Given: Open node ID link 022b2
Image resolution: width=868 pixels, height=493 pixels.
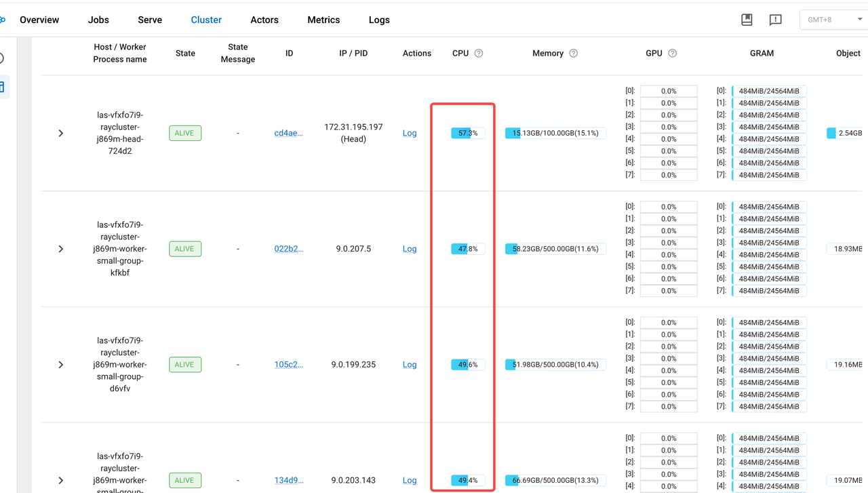Looking at the screenshot, I should point(289,249).
